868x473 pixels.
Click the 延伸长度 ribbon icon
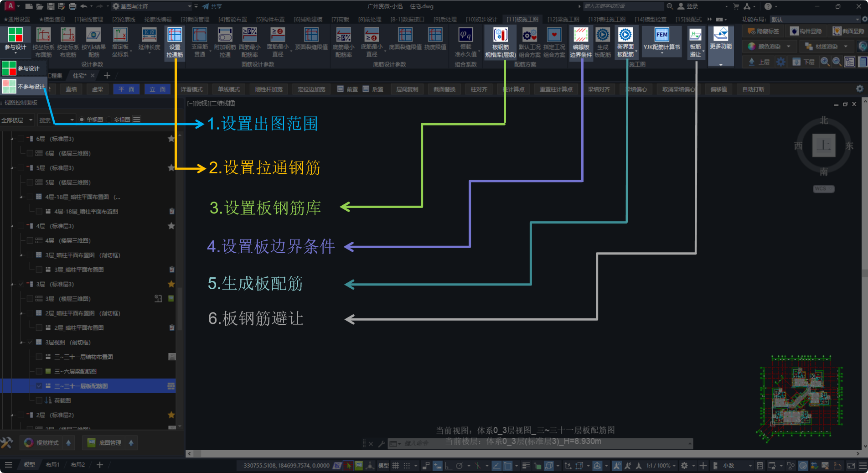point(149,41)
